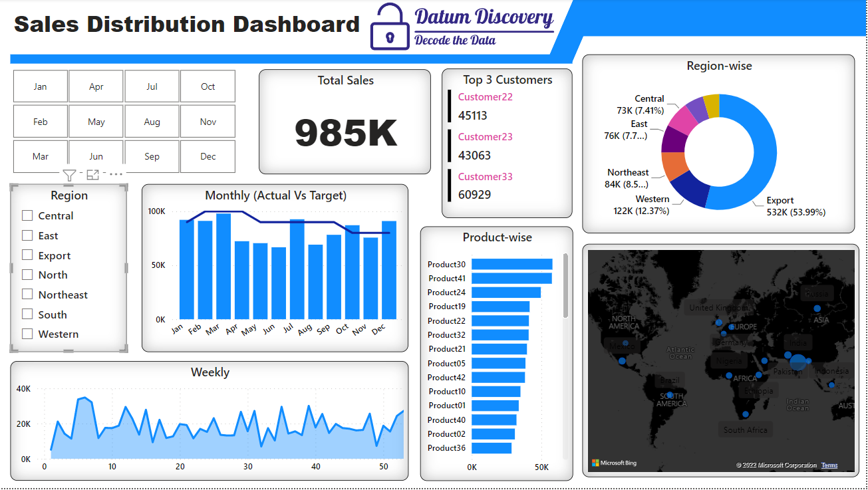The image size is (868, 490).
Task: Click the Microsoft Bing logo on map
Action: pyautogui.click(x=614, y=463)
